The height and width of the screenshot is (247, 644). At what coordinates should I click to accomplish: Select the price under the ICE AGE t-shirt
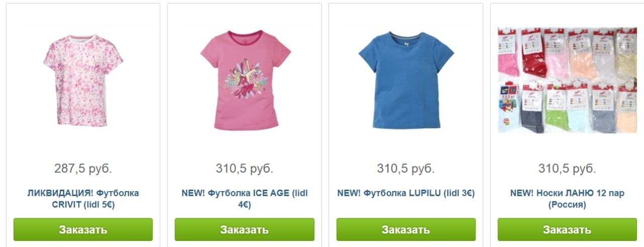tap(245, 169)
